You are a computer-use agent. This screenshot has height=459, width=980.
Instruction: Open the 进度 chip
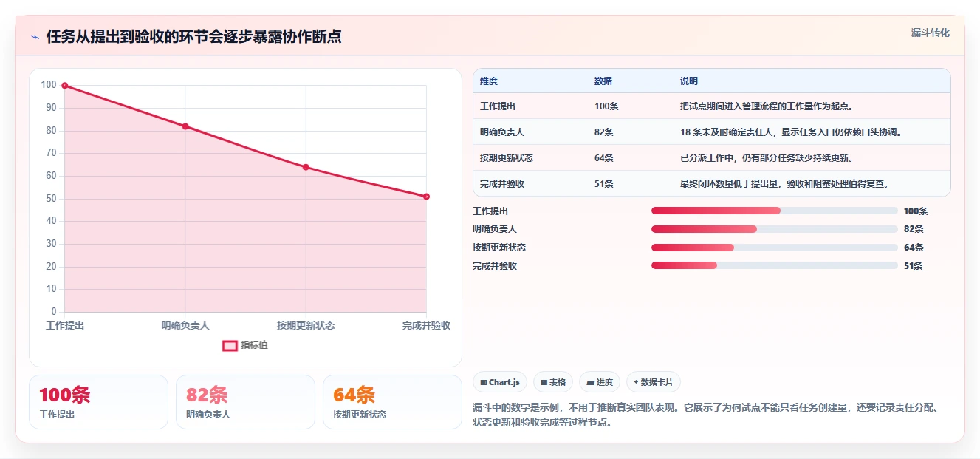(x=600, y=382)
